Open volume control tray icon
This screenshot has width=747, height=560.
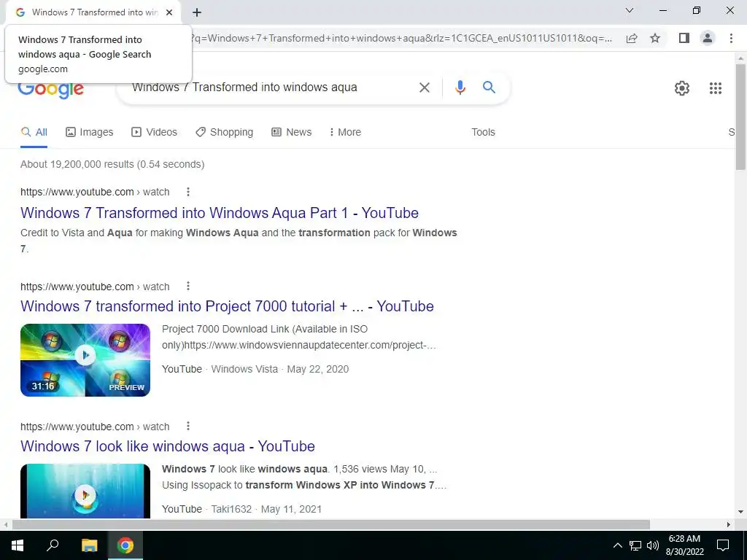coord(653,545)
